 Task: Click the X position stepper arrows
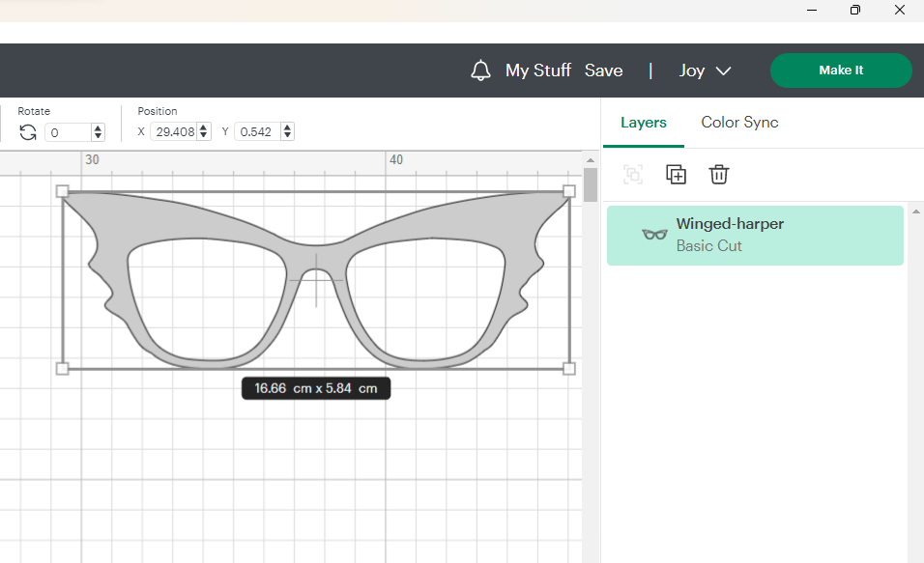(x=204, y=131)
